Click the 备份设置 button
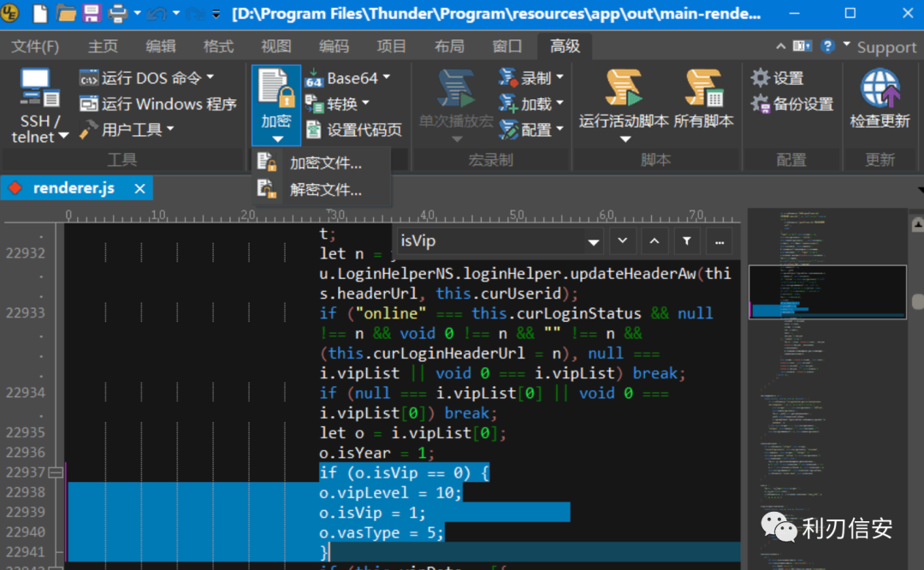The width and height of the screenshot is (924, 570). pyautogui.click(x=792, y=104)
